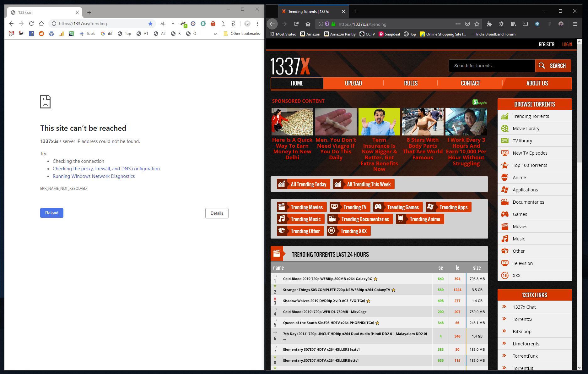Expand hidden Chrome bookmarks with chevron

click(x=215, y=34)
